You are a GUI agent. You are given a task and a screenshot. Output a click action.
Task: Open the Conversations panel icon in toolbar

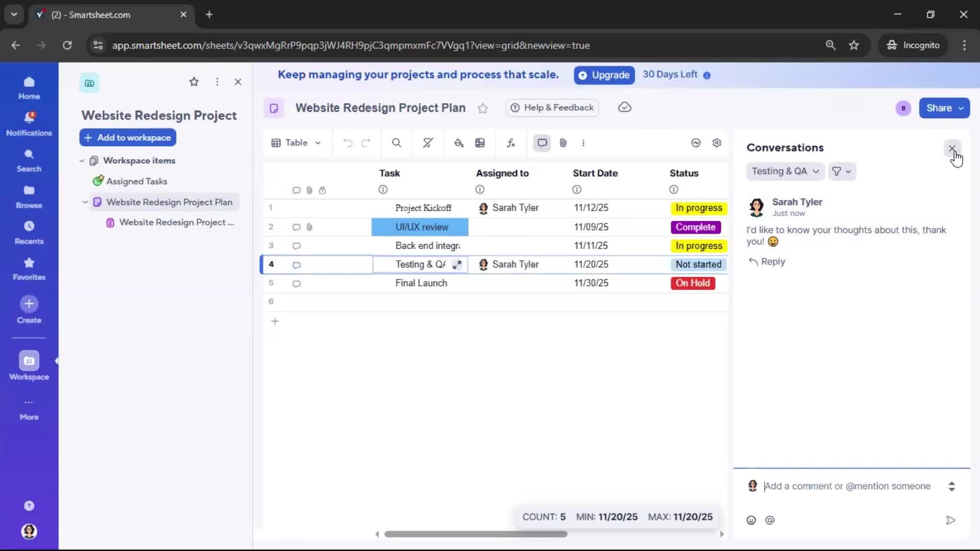coord(542,143)
